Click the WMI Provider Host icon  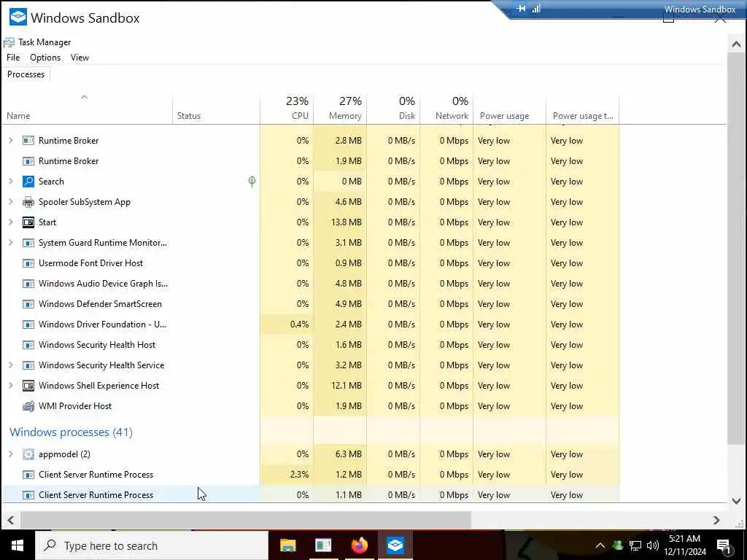(28, 406)
